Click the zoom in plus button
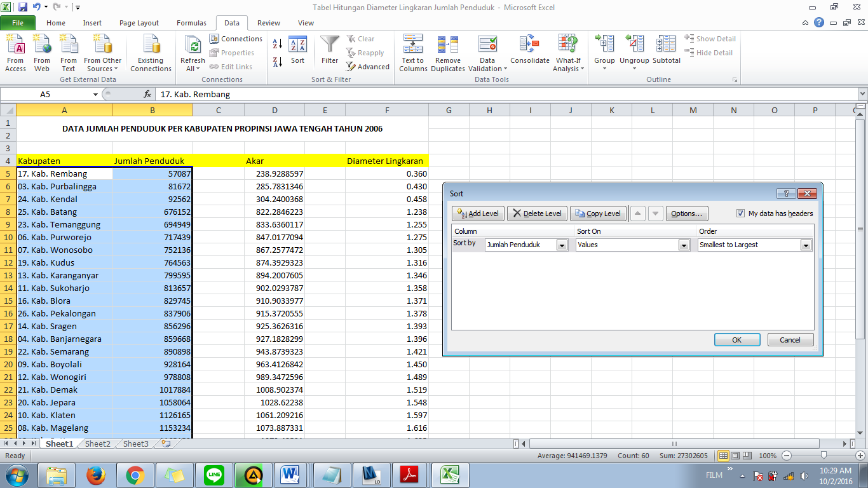The image size is (868, 488). (860, 456)
